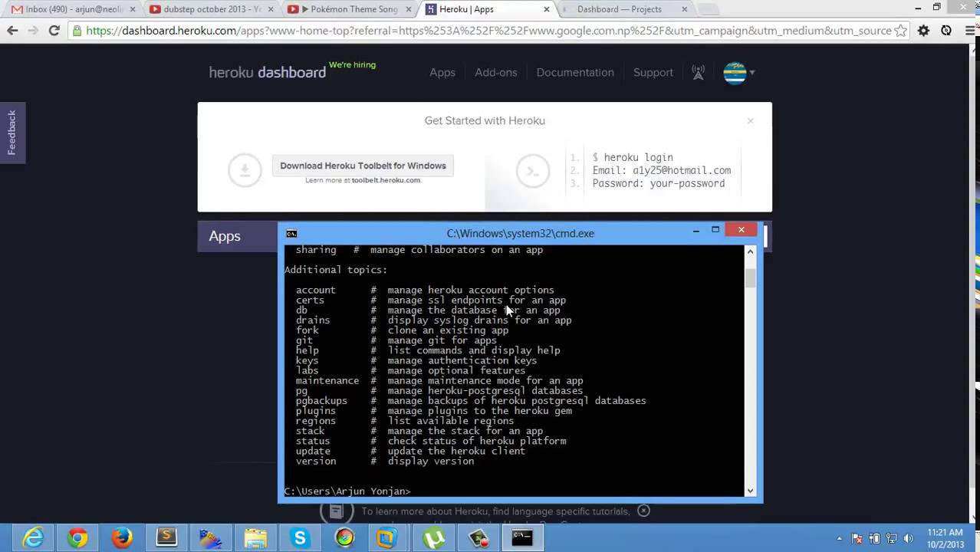Screen dimensions: 980x552
Task: Open Firefox from the taskbar
Action: pos(122,538)
